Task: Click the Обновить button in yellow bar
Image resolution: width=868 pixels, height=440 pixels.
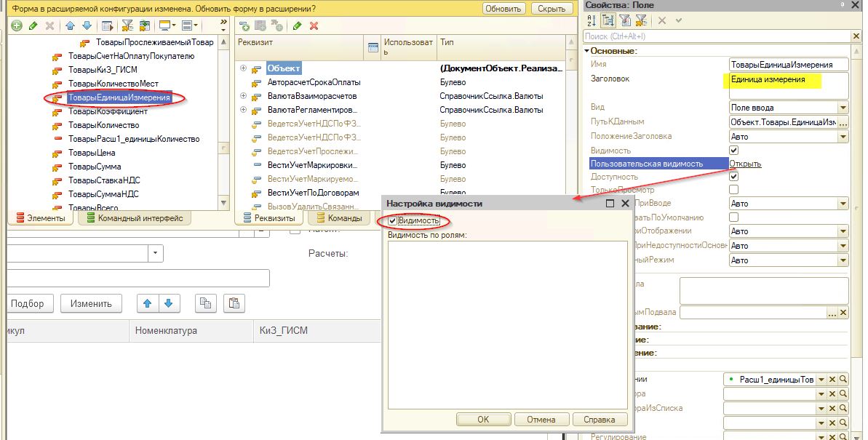Action: 503,9
